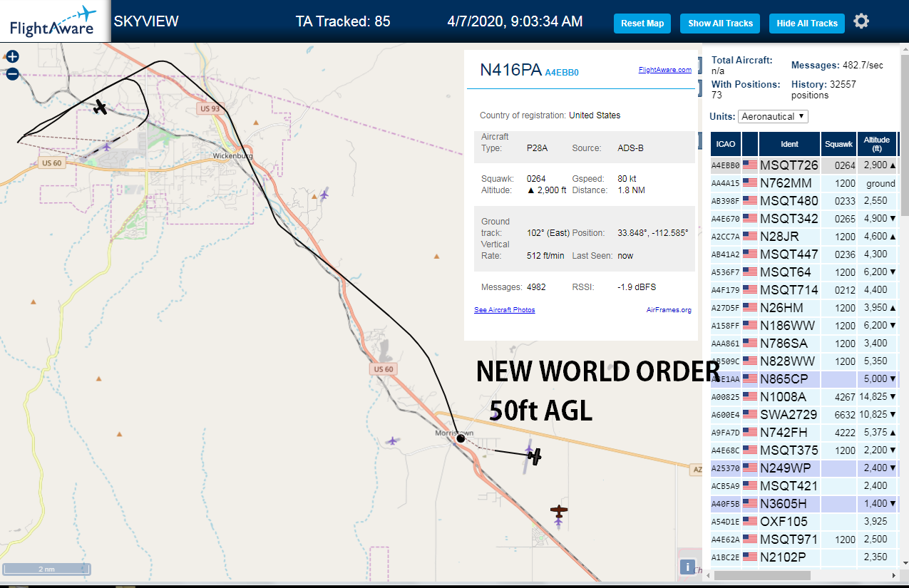Select the N26HM row
The width and height of the screenshot is (909, 588).
[x=803, y=308]
